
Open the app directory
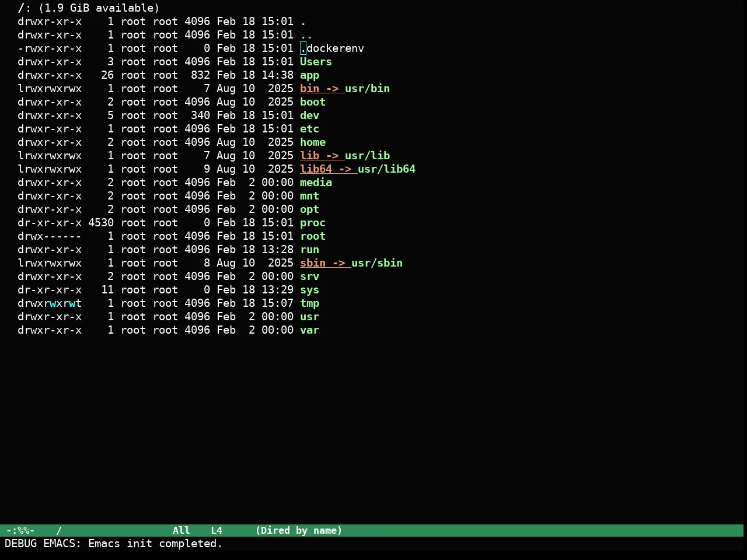point(309,75)
